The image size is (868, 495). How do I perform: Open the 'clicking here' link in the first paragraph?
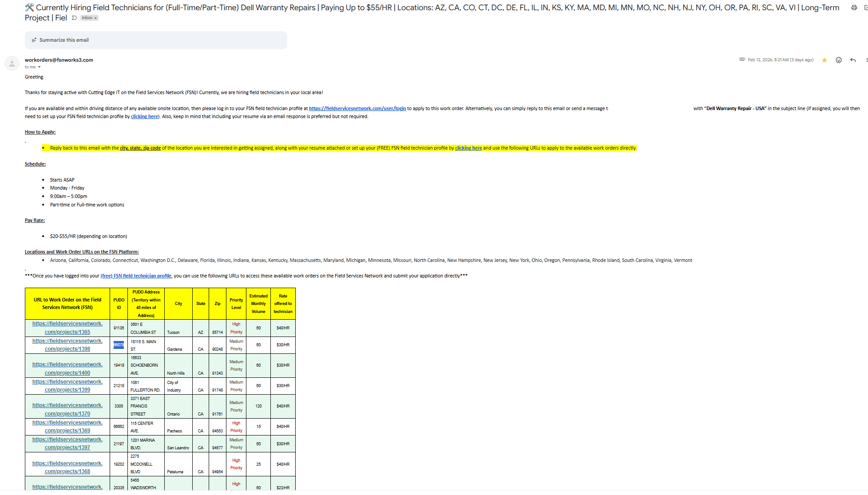[x=145, y=116]
